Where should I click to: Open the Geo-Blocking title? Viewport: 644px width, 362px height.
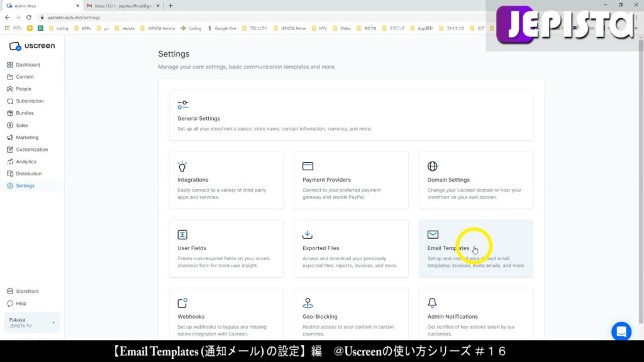pos(320,317)
